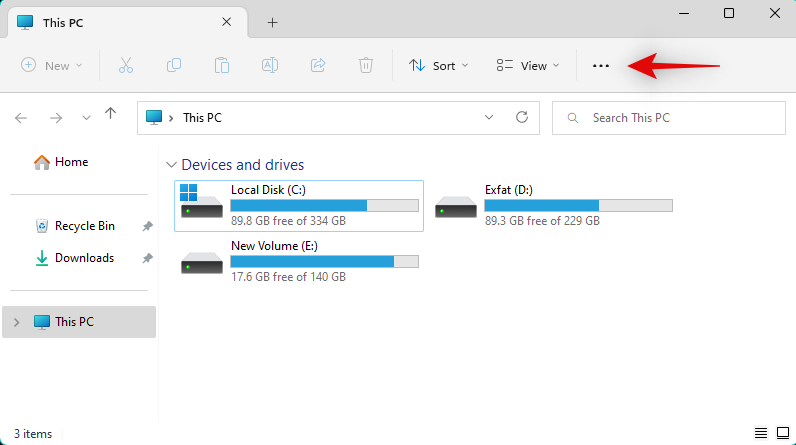Open the View dropdown menu
Viewport: 796px width, 445px height.
click(528, 65)
